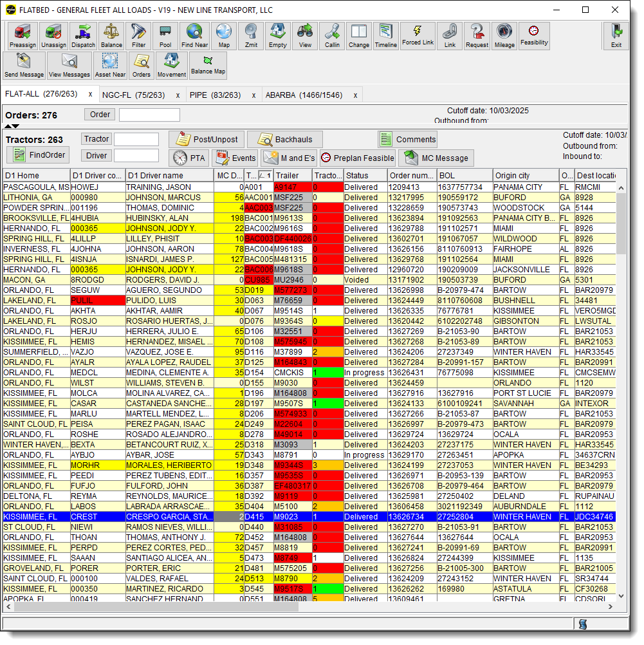Open the Send Message tool
This screenshot has height=645, width=644.
tap(24, 66)
